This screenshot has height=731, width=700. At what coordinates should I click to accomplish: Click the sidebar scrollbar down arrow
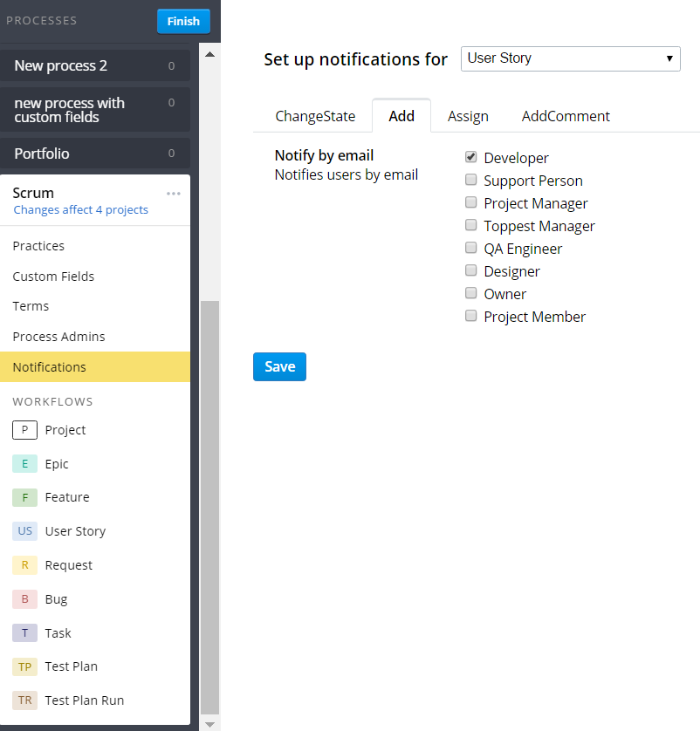click(209, 722)
